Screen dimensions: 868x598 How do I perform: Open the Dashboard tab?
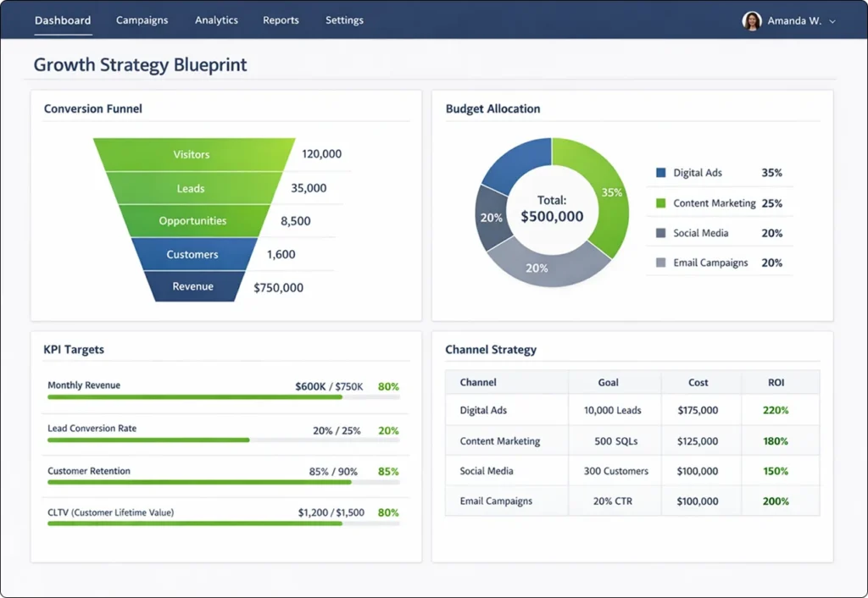tap(63, 20)
